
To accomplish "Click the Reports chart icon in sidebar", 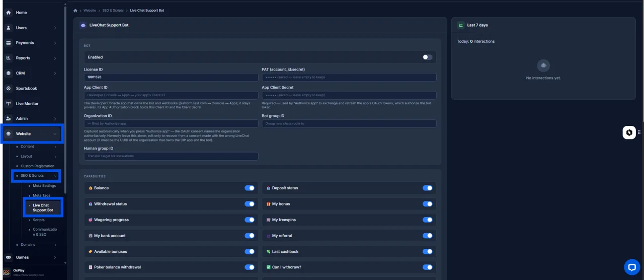I will [x=9, y=58].
